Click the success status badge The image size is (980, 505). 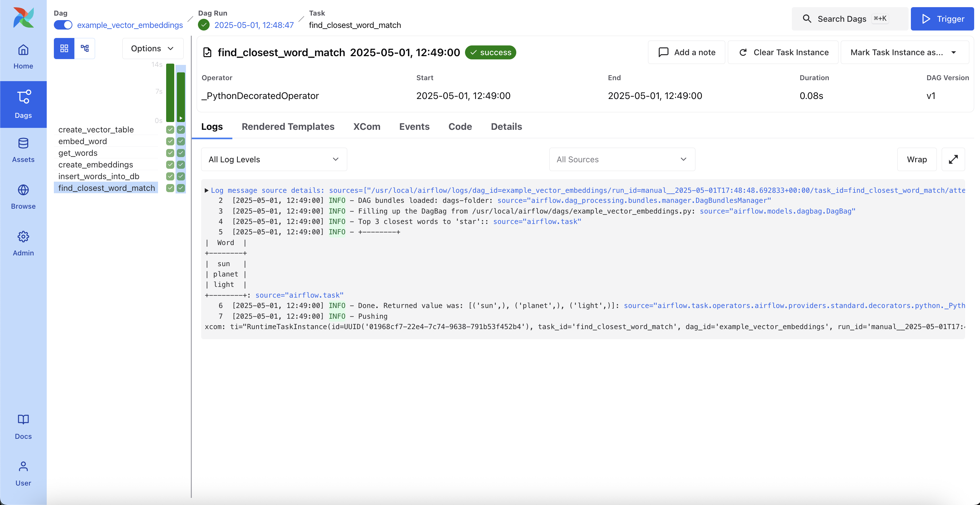pos(490,52)
